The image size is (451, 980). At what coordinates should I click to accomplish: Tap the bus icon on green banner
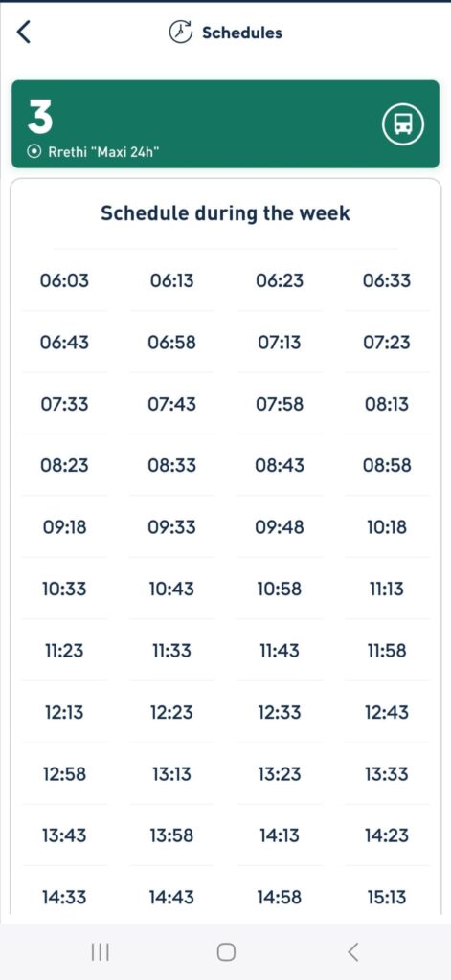(x=403, y=124)
